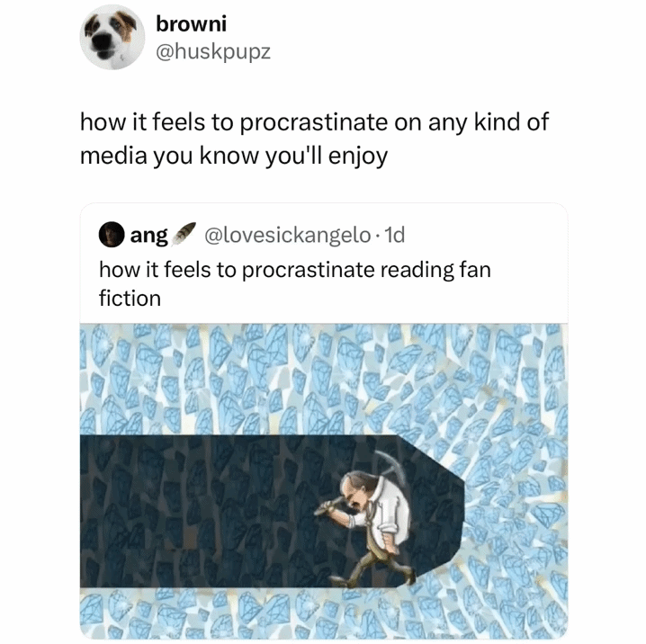Click the ang display name in quoted tweet

tap(148, 236)
